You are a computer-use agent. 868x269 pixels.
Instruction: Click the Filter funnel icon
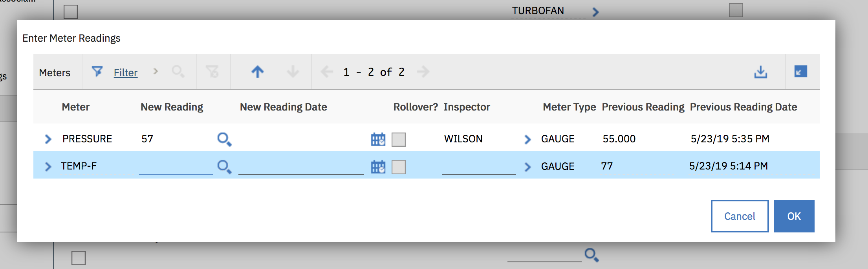click(97, 72)
